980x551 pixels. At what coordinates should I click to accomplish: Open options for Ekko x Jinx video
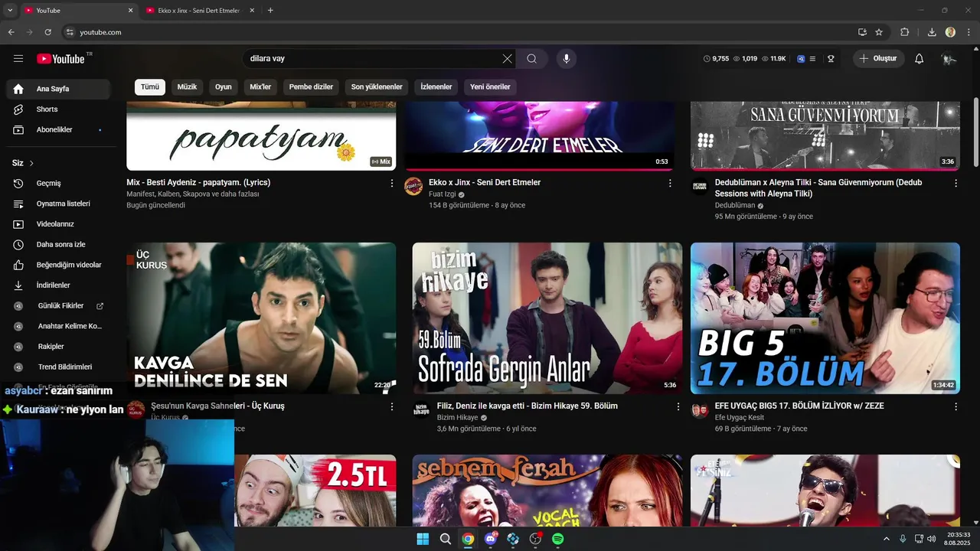[670, 184]
